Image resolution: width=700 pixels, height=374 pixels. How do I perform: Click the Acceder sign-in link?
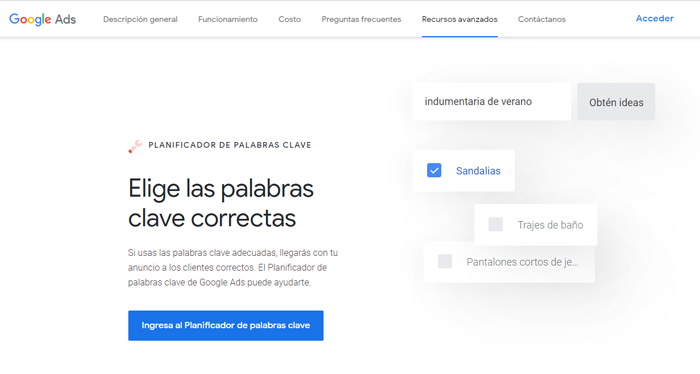[x=654, y=18]
